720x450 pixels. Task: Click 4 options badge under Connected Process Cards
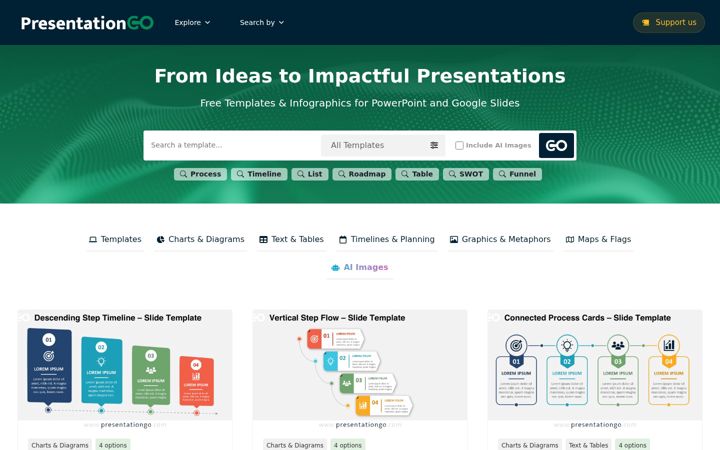click(632, 445)
